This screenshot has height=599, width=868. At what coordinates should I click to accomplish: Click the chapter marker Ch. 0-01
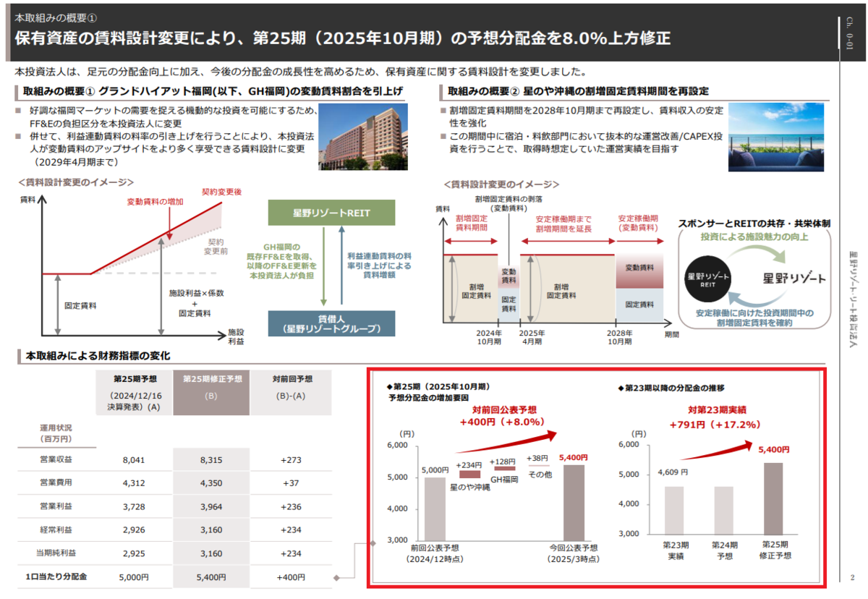(x=848, y=33)
